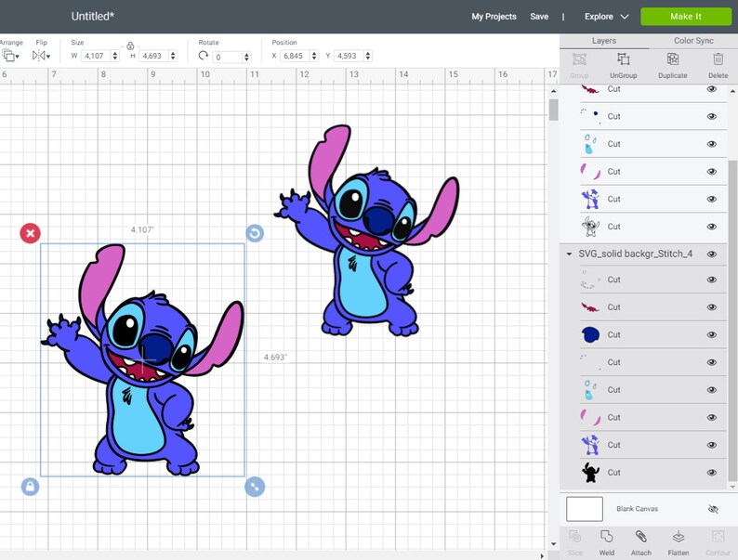This screenshot has width=738, height=560.
Task: Hide the white outline dots Cut layer below group header
Action: [x=712, y=280]
